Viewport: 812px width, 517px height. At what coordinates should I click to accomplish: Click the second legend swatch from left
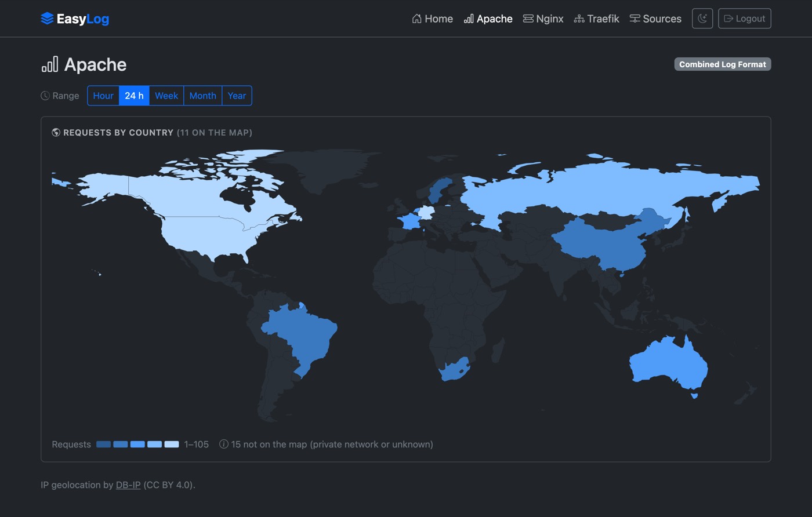point(121,445)
